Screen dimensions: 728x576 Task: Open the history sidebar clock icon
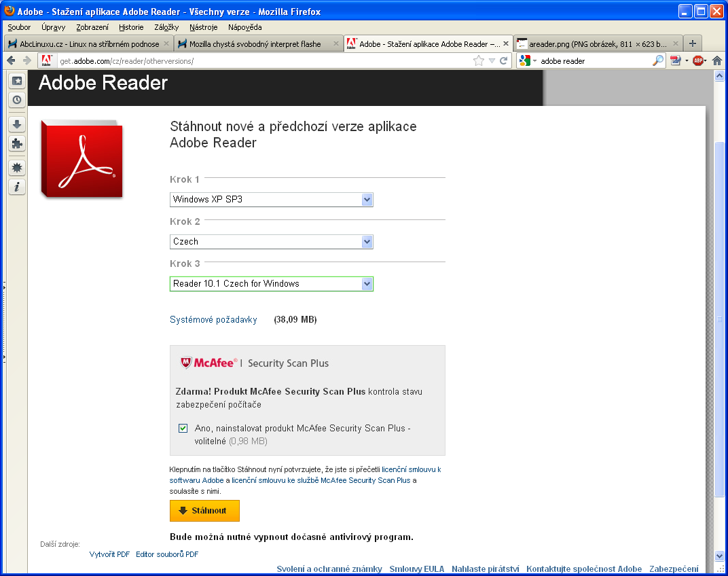(x=17, y=99)
